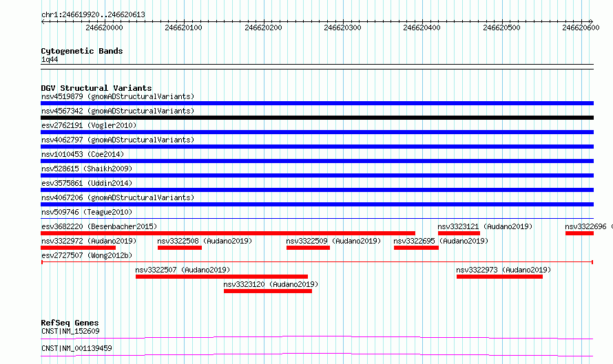
Task: Click ruler position 246620600
Action: [581, 28]
